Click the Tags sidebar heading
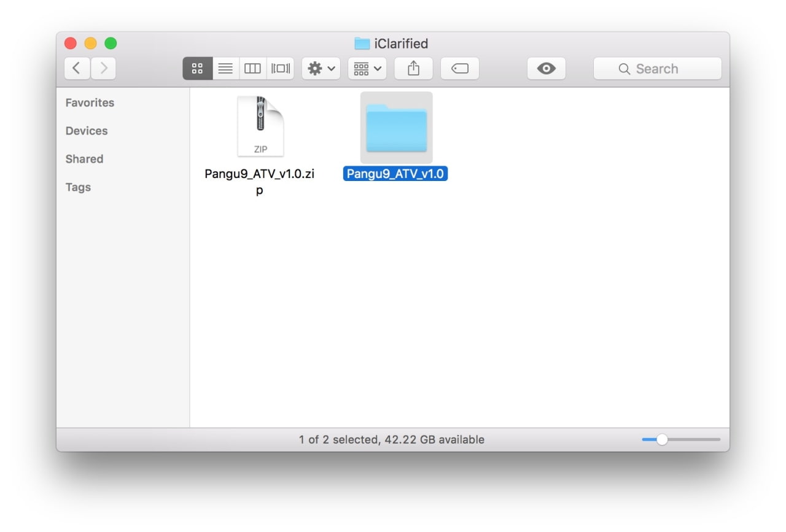 click(78, 187)
